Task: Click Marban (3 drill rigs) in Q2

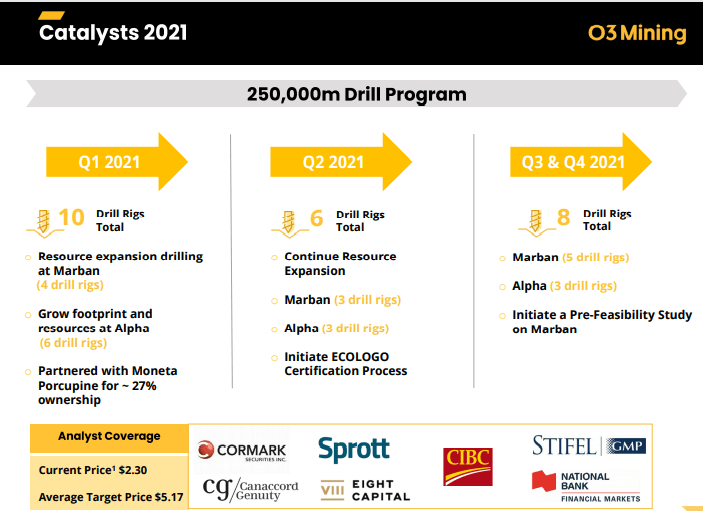Action: pyautogui.click(x=343, y=300)
